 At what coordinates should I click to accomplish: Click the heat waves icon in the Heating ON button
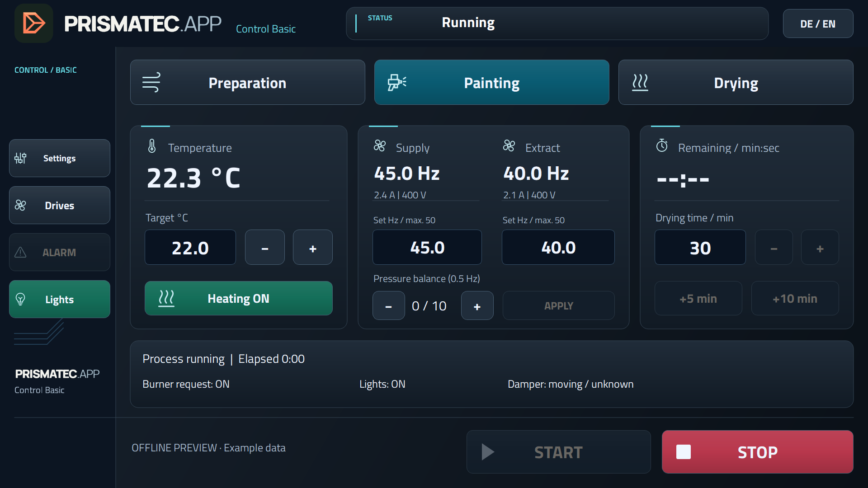click(x=166, y=298)
